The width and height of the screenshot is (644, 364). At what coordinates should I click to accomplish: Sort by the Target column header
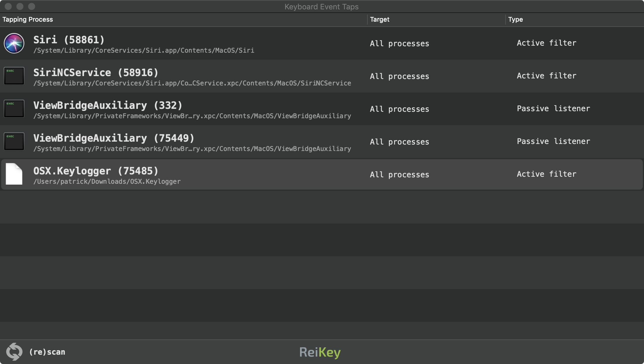click(x=380, y=20)
